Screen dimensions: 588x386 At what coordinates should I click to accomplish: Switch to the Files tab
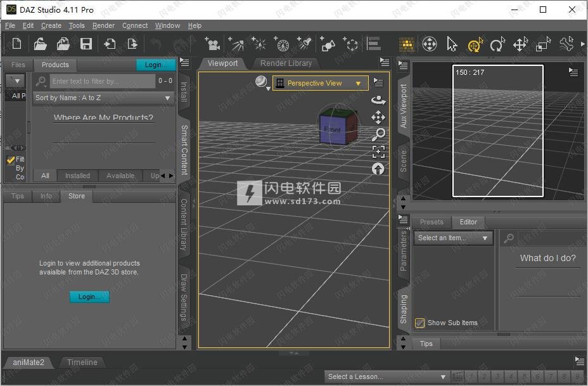(x=18, y=65)
